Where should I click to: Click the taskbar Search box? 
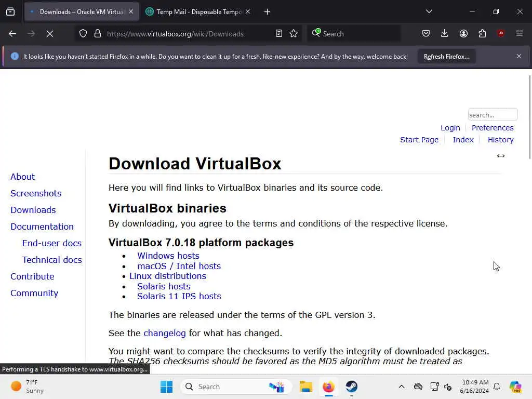(236, 387)
